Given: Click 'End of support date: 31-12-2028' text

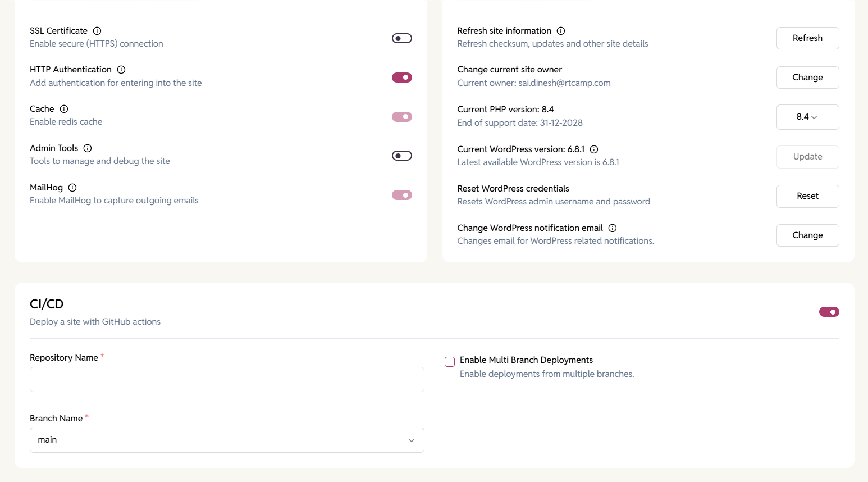Looking at the screenshot, I should [x=520, y=123].
